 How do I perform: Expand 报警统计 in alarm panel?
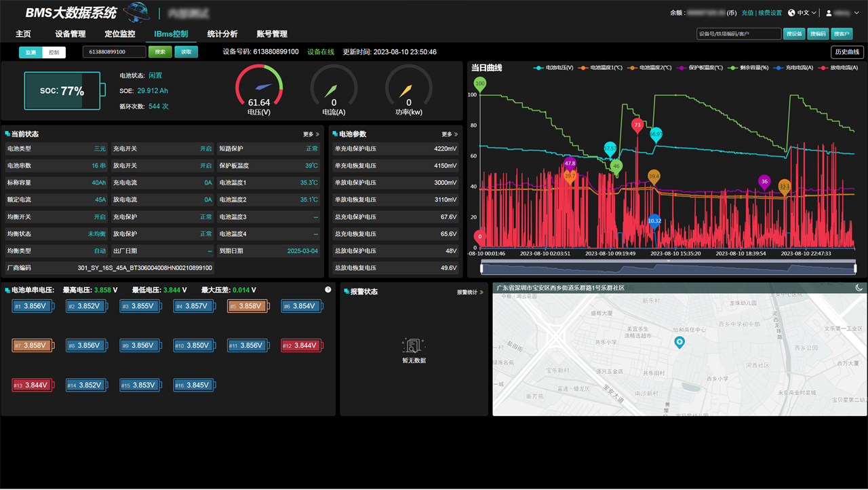470,292
